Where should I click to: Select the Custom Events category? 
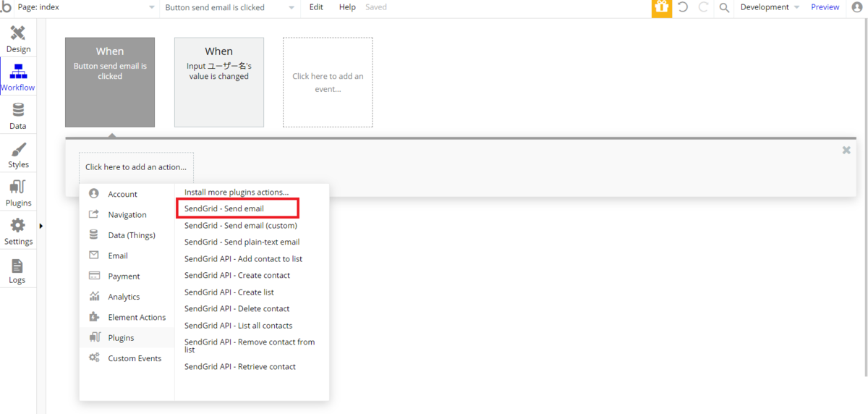coord(127,358)
